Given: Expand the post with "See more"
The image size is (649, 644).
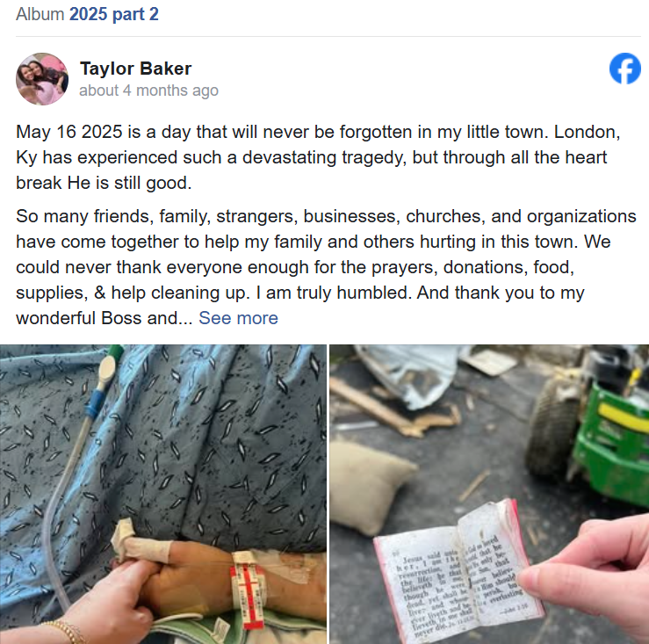Looking at the screenshot, I should coord(238,318).
